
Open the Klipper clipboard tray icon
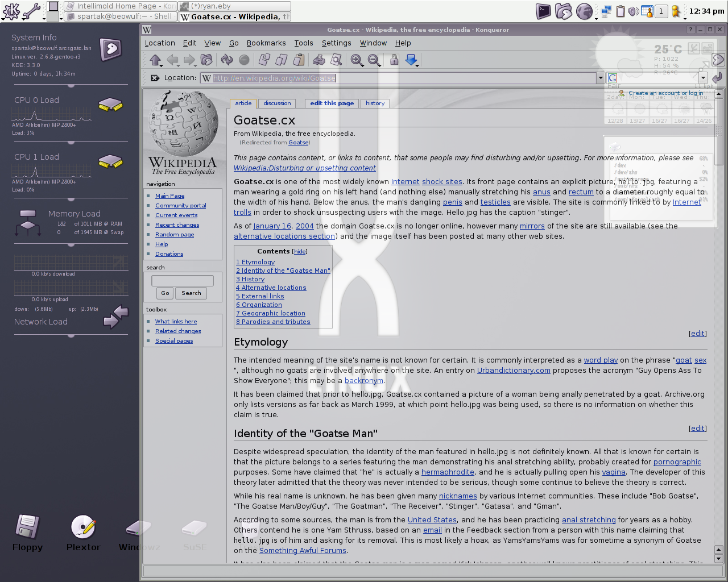pyautogui.click(x=621, y=11)
